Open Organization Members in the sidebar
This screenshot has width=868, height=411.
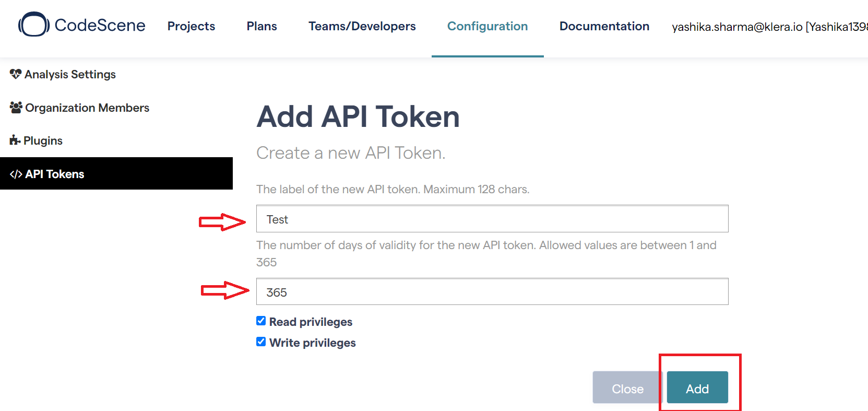pyautogui.click(x=87, y=108)
